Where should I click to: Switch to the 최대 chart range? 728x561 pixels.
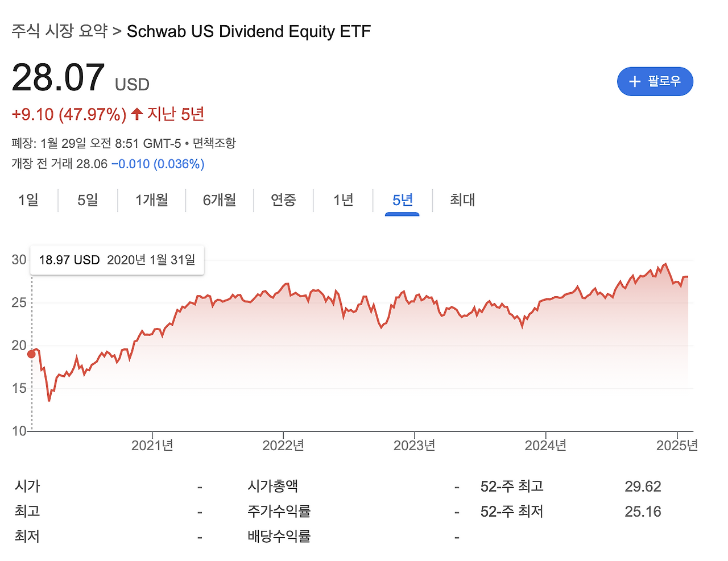461,200
